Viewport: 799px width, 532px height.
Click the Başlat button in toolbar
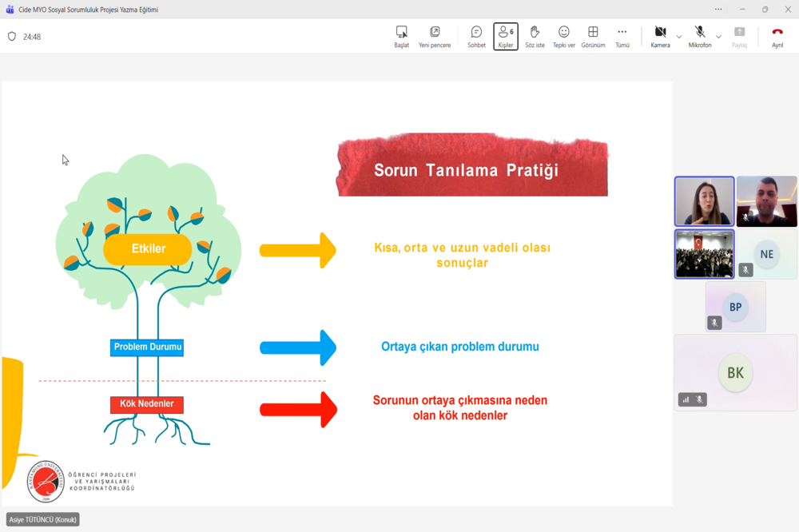coord(402,37)
